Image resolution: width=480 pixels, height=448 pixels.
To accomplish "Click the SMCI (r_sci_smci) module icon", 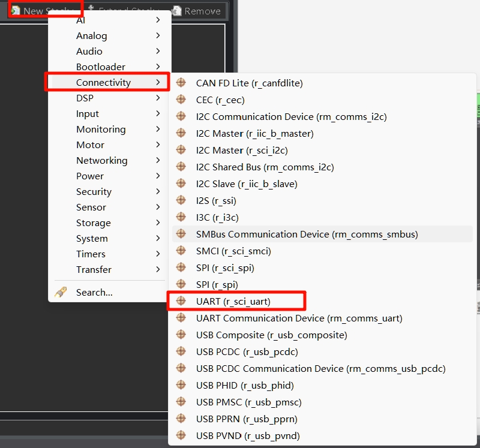I will [x=181, y=251].
